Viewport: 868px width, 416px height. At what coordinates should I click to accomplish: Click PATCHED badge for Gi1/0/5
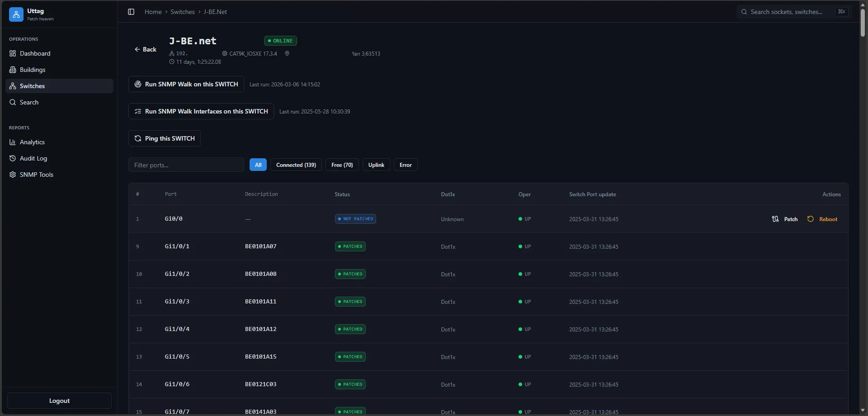pos(350,357)
